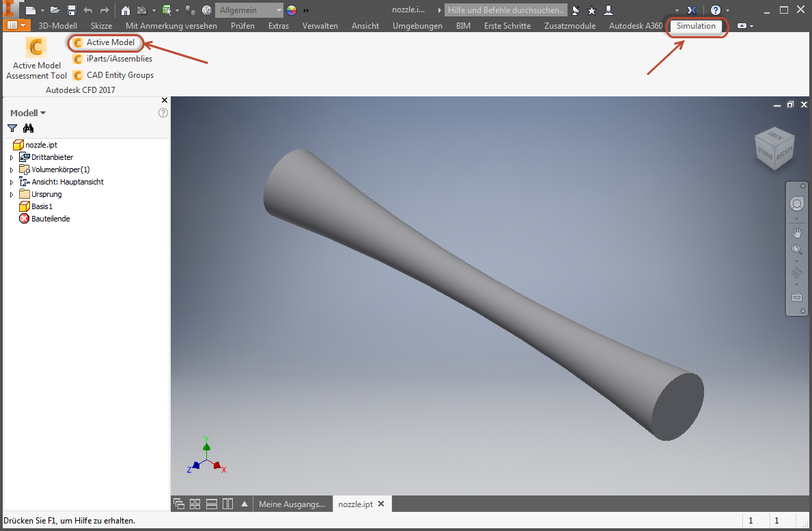This screenshot has height=531, width=812.
Task: Go to the Home screen icon
Action: click(126, 10)
